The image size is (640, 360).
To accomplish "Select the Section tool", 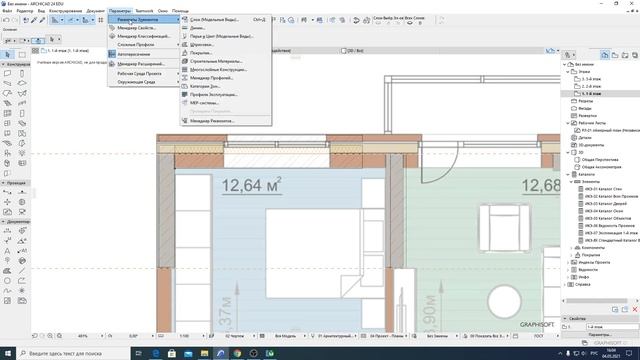I will (7, 192).
